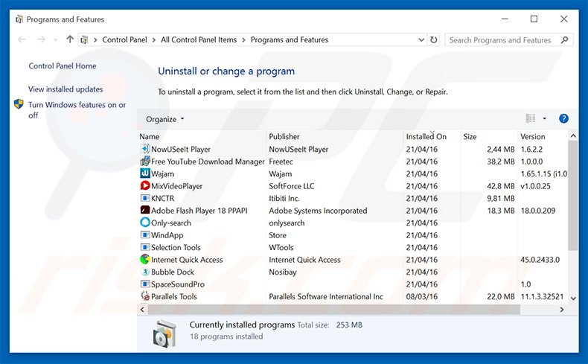
Task: Select the Bubble Dock entry name
Action: (173, 272)
